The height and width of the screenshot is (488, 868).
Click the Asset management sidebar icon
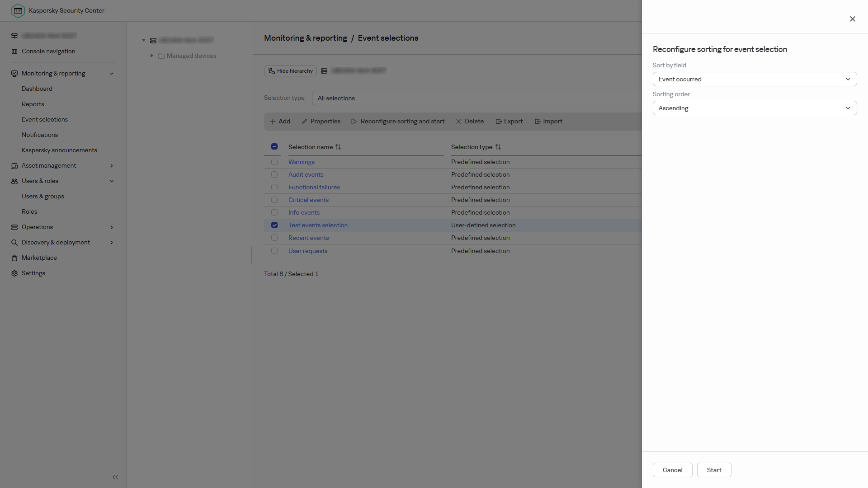coord(14,166)
